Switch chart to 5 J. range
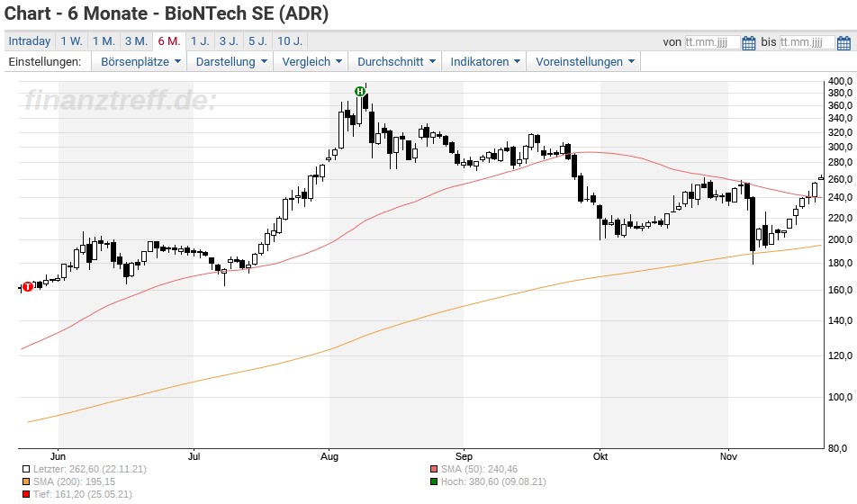 pyautogui.click(x=257, y=41)
